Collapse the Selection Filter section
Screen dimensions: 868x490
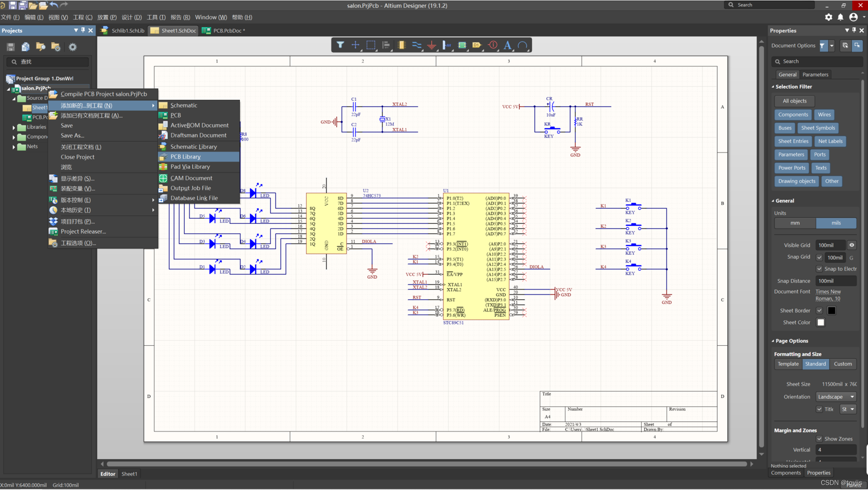coord(773,87)
